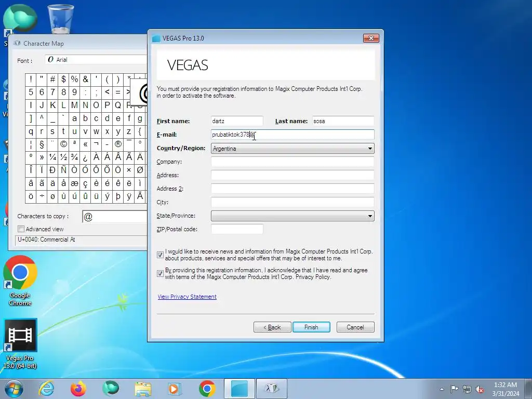The width and height of the screenshot is (532, 399).
Task: Open the Arial font dropdown in Character Map
Action: click(x=96, y=60)
